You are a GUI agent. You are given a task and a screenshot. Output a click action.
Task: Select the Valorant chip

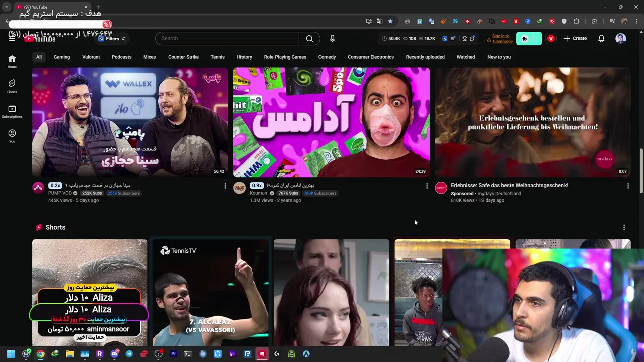(91, 57)
